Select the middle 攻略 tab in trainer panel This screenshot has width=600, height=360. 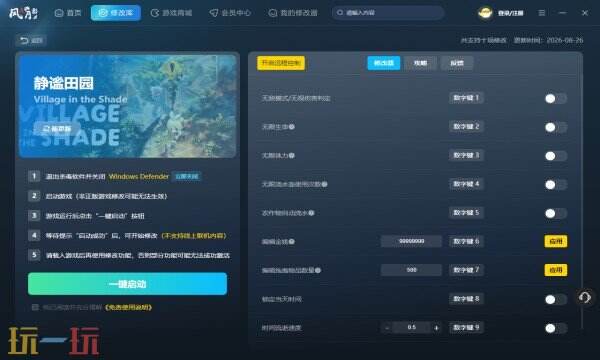point(420,63)
